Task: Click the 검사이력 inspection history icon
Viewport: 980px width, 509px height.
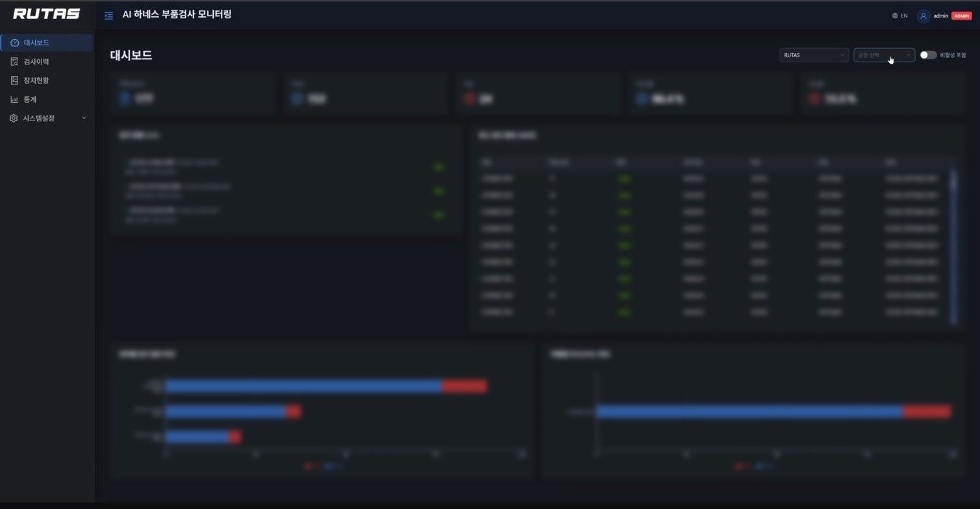Action: tap(14, 62)
